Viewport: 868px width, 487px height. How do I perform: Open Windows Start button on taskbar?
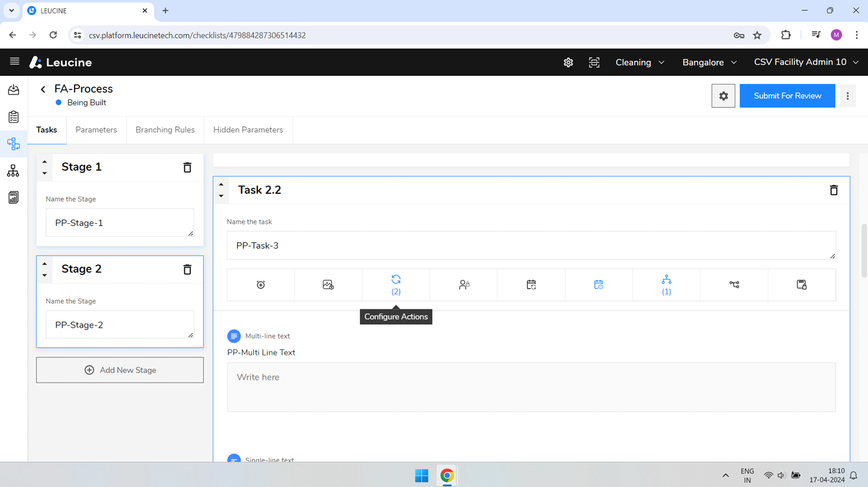tap(421, 475)
